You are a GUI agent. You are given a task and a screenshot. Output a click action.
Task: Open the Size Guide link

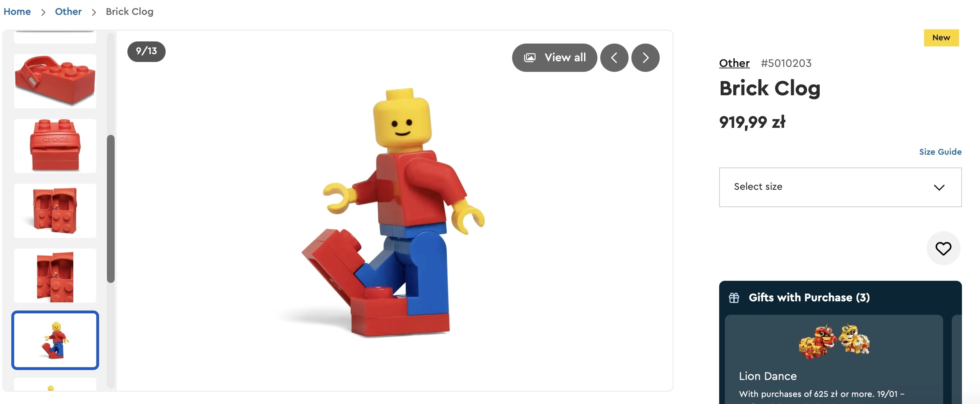click(940, 152)
